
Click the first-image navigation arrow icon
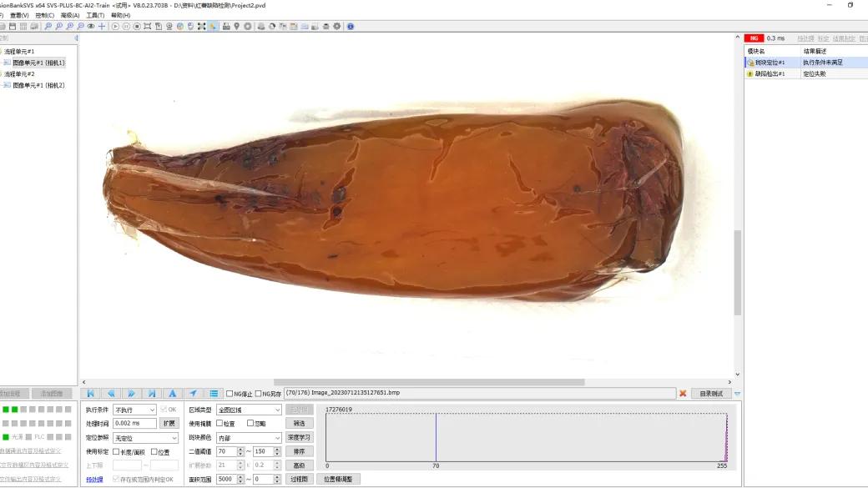pos(91,394)
